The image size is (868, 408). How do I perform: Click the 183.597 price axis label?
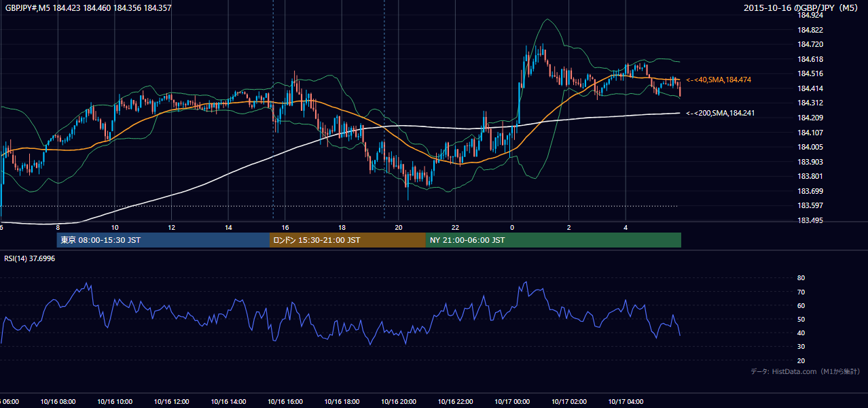click(810, 205)
